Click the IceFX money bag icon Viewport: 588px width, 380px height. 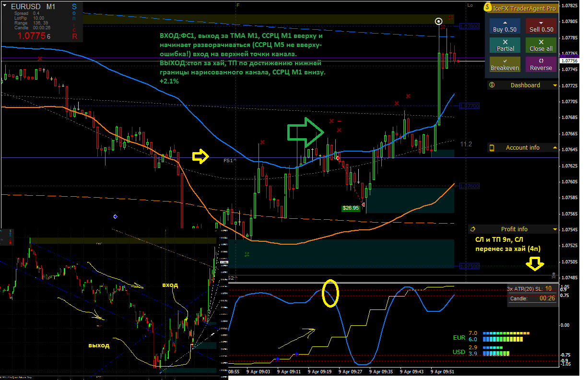(x=488, y=8)
